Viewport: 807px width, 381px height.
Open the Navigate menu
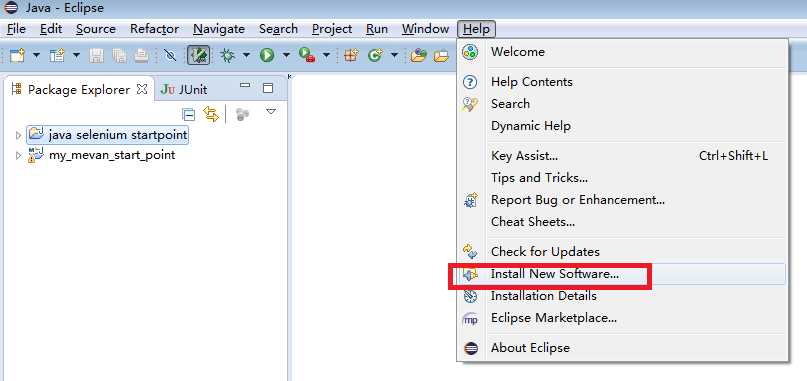pos(219,29)
